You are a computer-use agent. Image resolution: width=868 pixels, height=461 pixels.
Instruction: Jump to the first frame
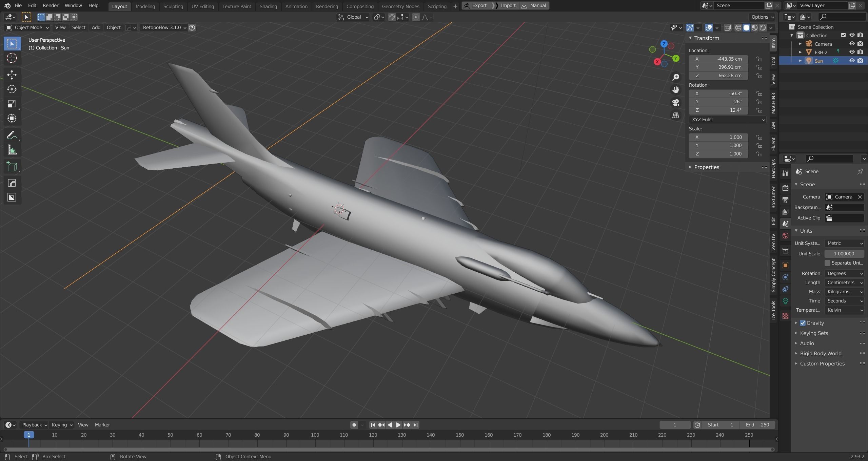pyautogui.click(x=373, y=425)
